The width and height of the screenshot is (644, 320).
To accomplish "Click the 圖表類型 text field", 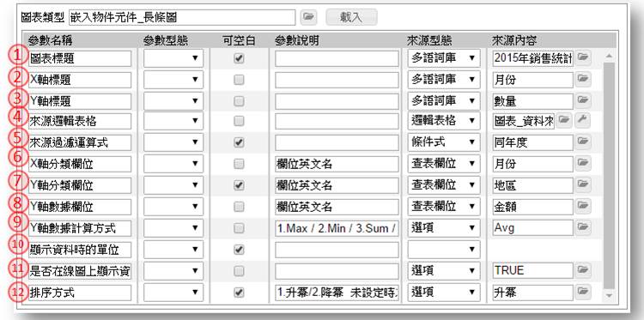I will (x=182, y=17).
